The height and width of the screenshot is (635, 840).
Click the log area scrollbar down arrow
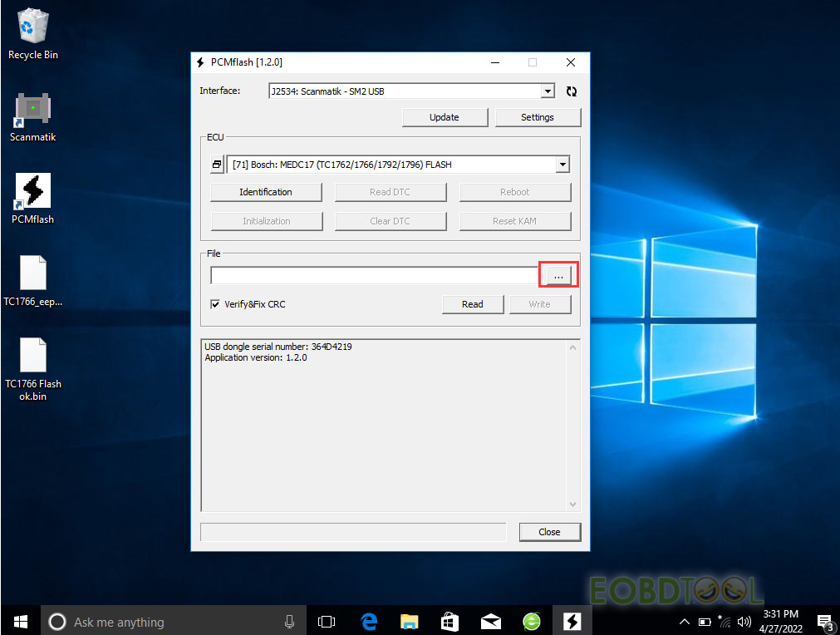[572, 504]
